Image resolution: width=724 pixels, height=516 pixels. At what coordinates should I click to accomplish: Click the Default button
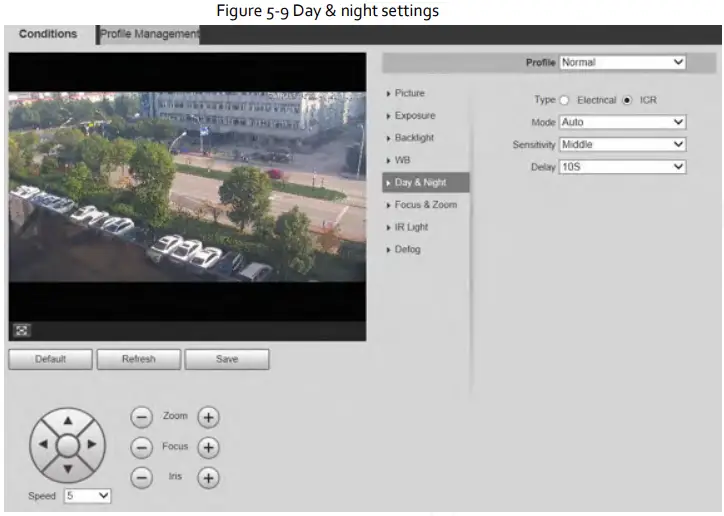(50, 359)
